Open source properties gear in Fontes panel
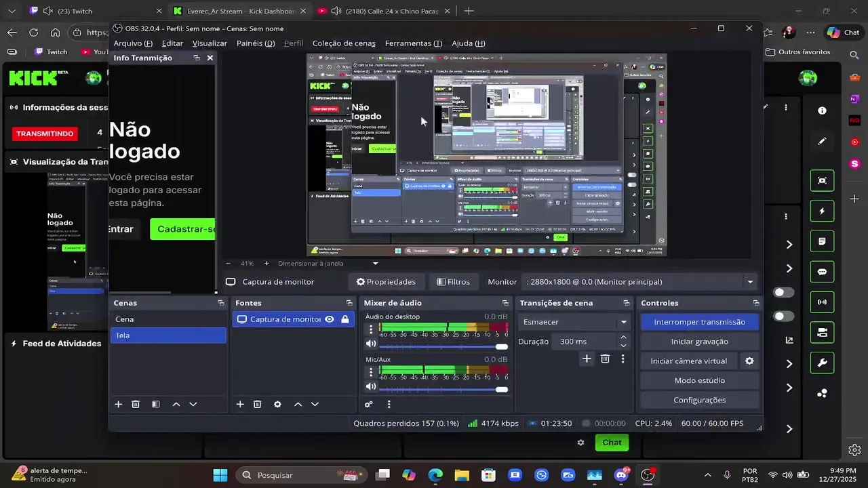 [277, 404]
